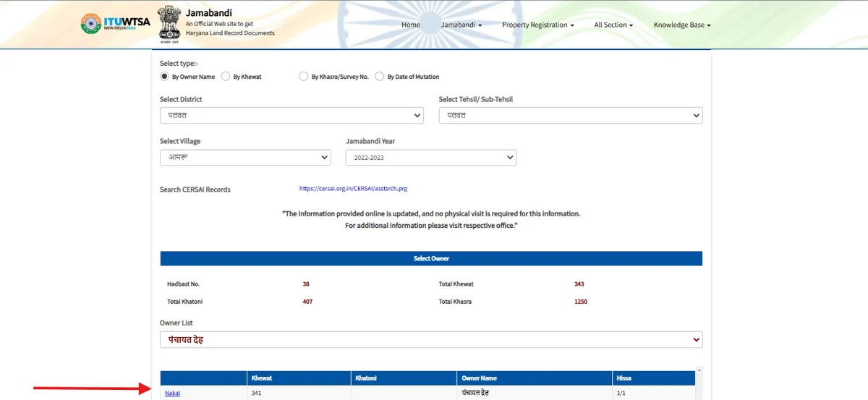Click the Owner Name column header
The height and width of the screenshot is (400, 868).
pos(479,378)
